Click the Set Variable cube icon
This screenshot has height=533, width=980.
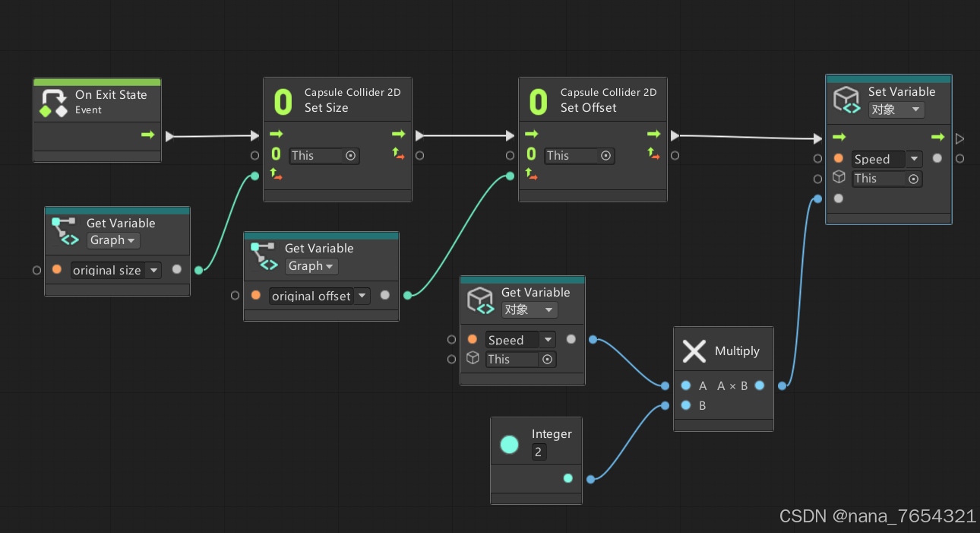pos(846,98)
